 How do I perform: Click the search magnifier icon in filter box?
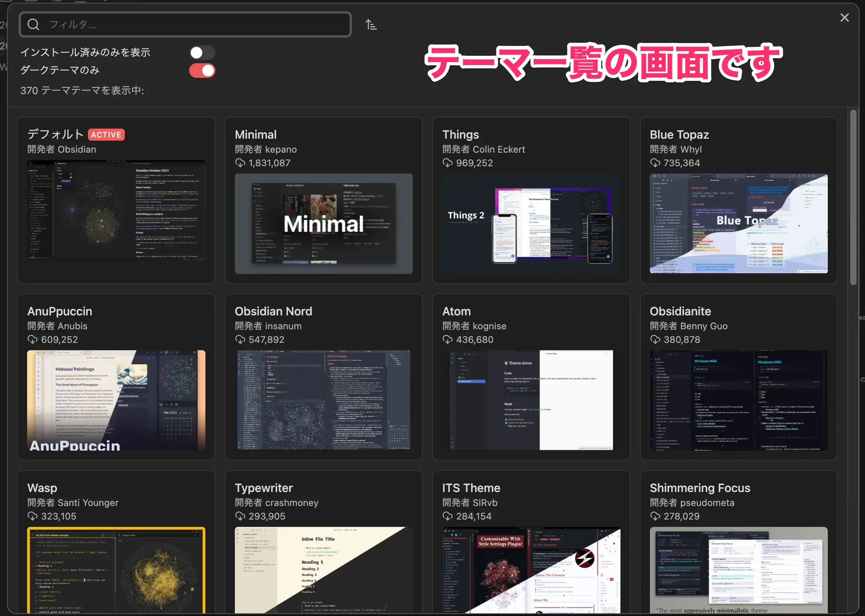(33, 25)
